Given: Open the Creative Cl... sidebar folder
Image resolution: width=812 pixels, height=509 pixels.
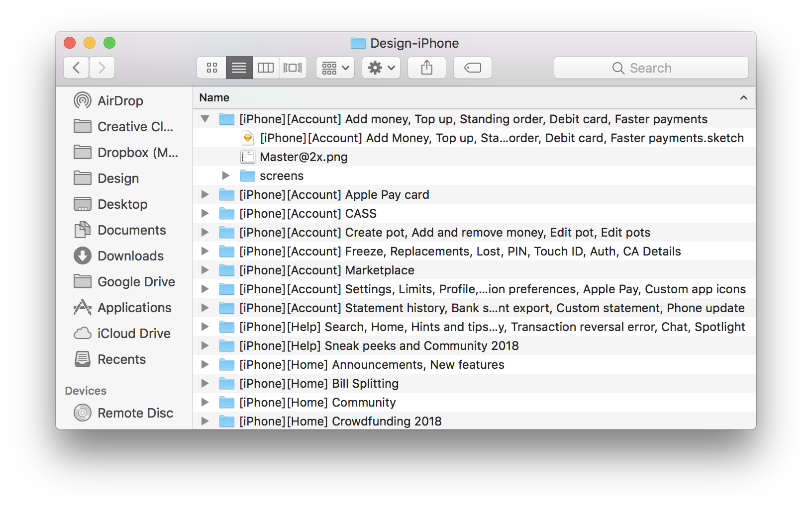Looking at the screenshot, I should [x=123, y=126].
